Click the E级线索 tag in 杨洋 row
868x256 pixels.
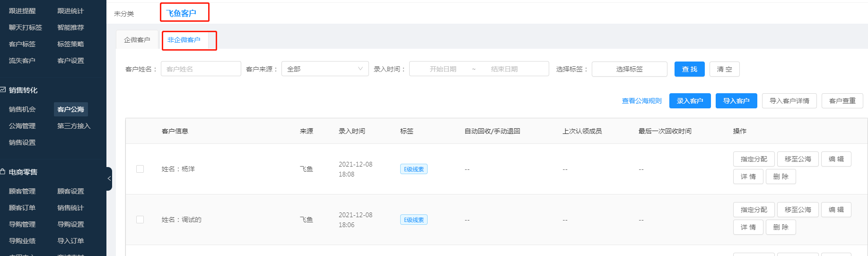click(x=414, y=169)
